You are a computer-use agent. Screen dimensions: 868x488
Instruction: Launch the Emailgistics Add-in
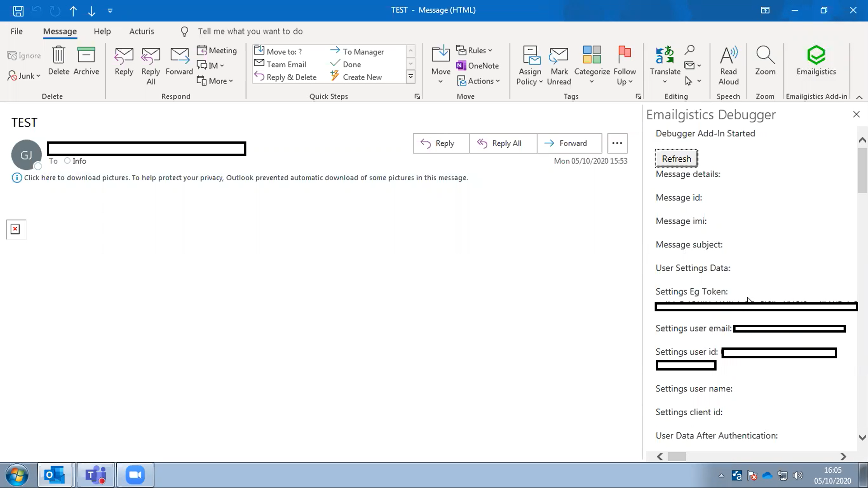816,63
